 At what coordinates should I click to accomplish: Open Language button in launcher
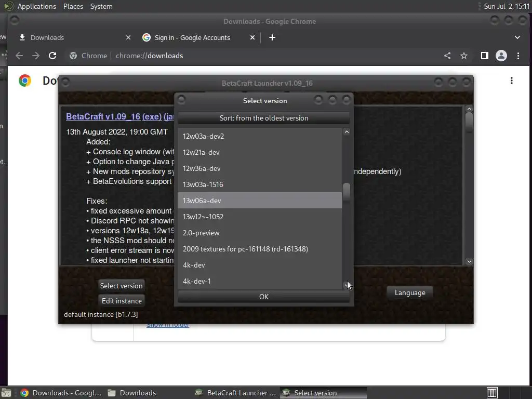(x=410, y=293)
